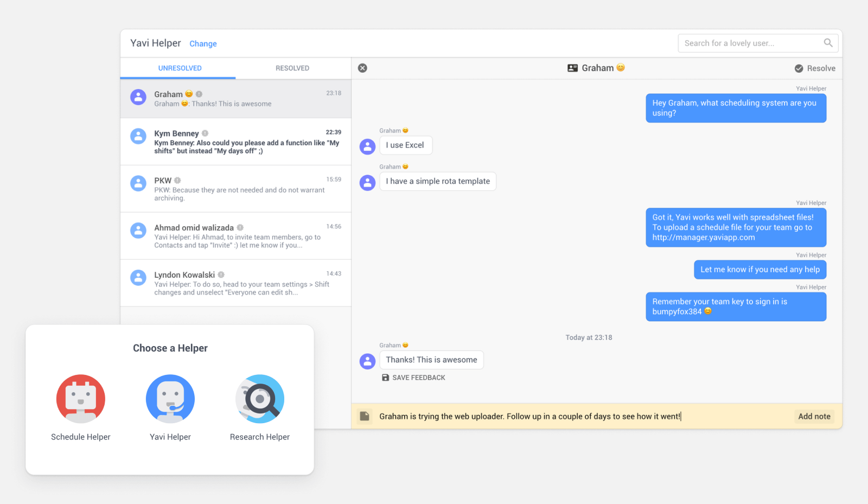Click into the note text field
The image size is (868, 504).
[x=583, y=416]
